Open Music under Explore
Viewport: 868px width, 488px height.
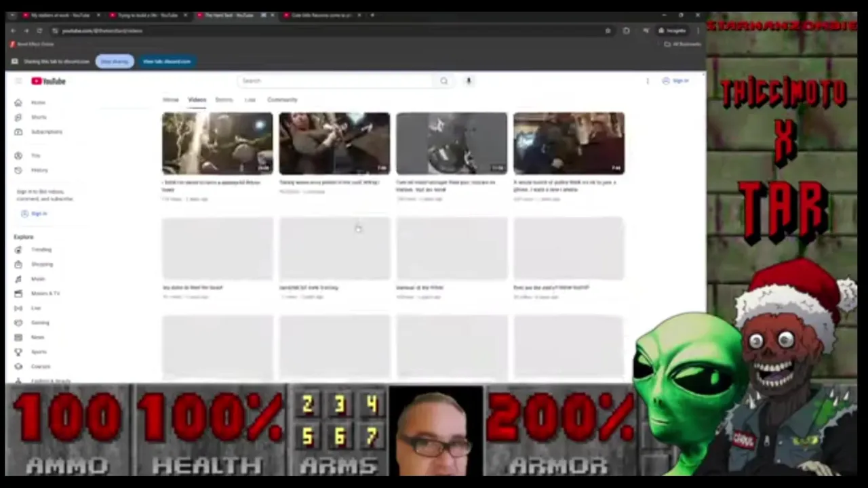point(31,279)
